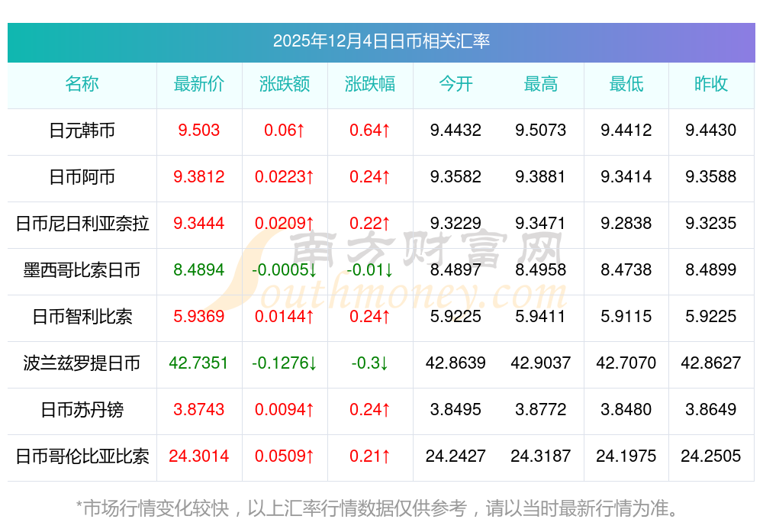Viewport: 763px width, 532px height.
Task: Click latest price 8.4894
Action: 199,269
